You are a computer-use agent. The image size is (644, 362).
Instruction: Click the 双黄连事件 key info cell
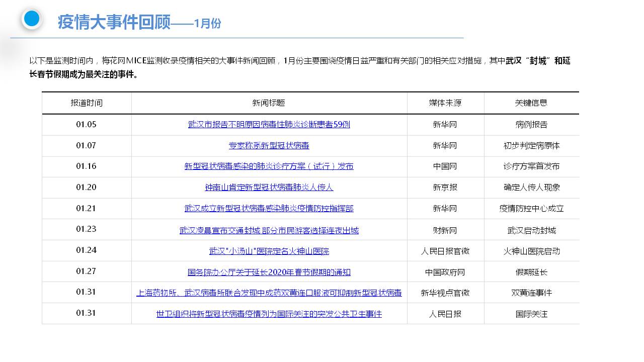click(531, 293)
